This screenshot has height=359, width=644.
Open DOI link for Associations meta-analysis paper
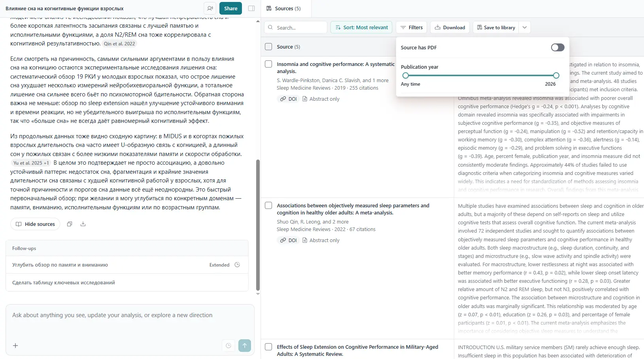coord(289,240)
